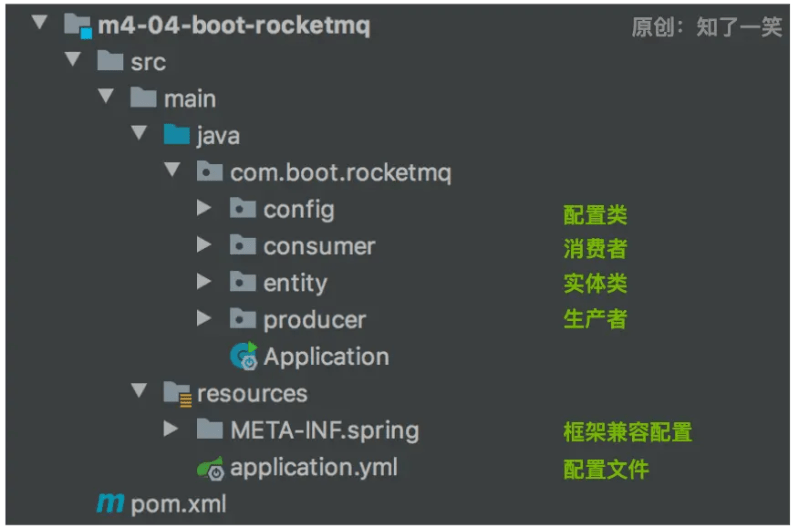
Task: Expand the entity package arrow
Action: click(204, 281)
